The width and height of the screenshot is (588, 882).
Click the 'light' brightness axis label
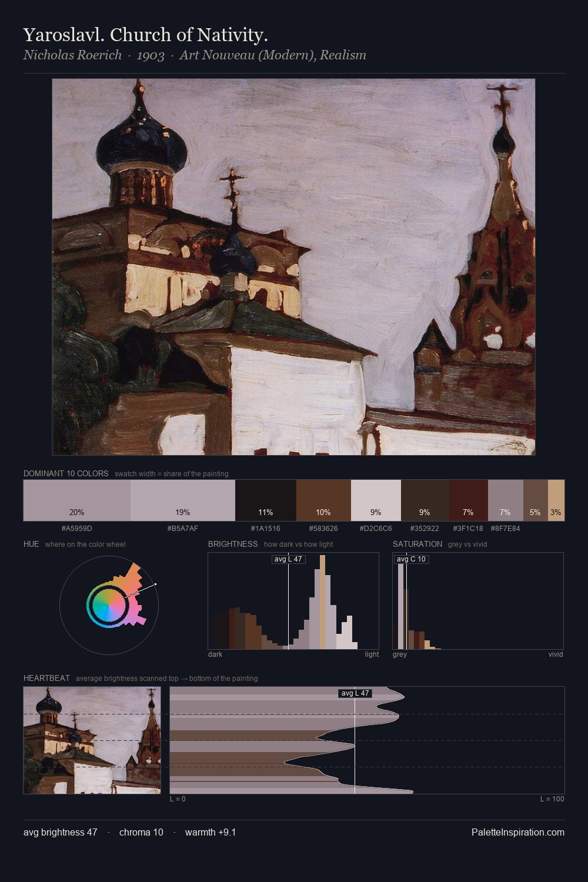(x=372, y=654)
